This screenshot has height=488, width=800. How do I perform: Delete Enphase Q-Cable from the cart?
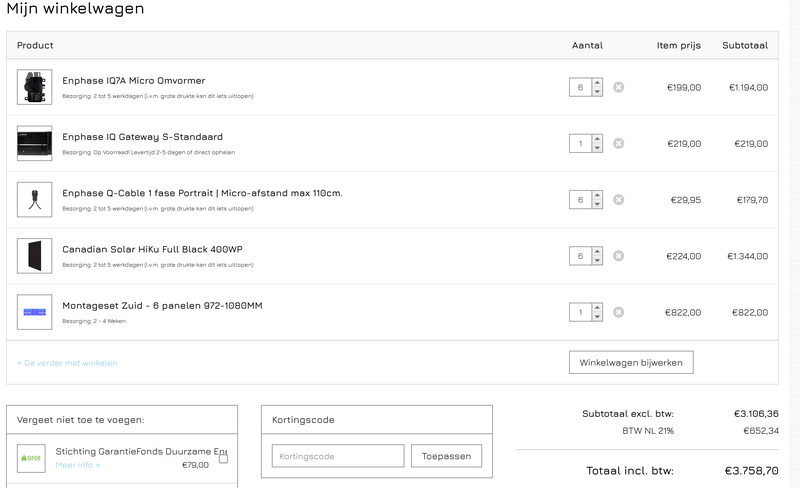(x=618, y=200)
